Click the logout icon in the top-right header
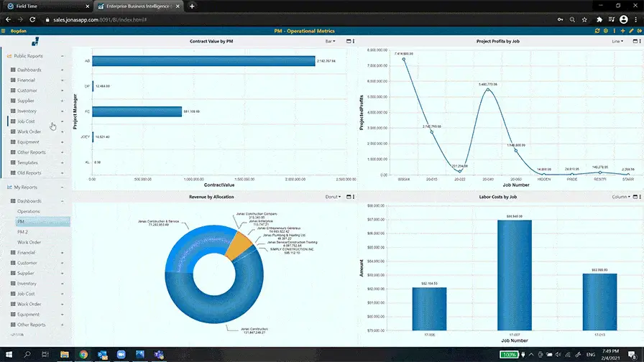 coord(639,31)
